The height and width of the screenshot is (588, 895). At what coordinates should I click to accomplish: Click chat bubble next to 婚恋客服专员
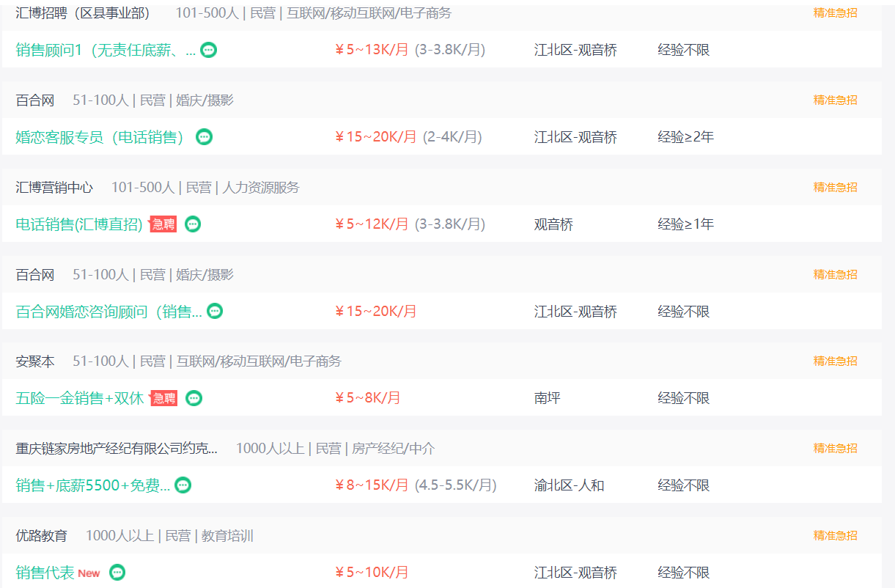tap(205, 137)
